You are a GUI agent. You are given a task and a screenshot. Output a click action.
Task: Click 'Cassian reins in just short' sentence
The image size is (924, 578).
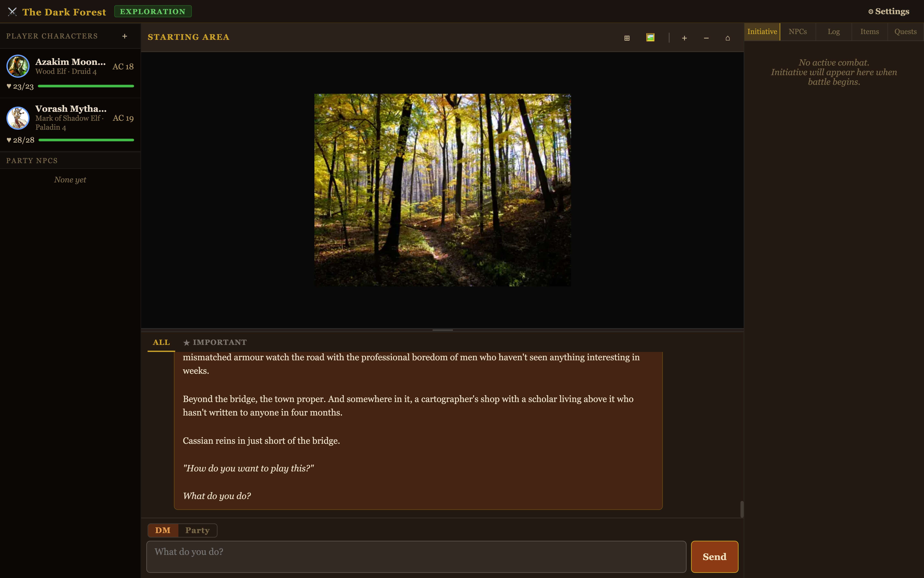(261, 441)
